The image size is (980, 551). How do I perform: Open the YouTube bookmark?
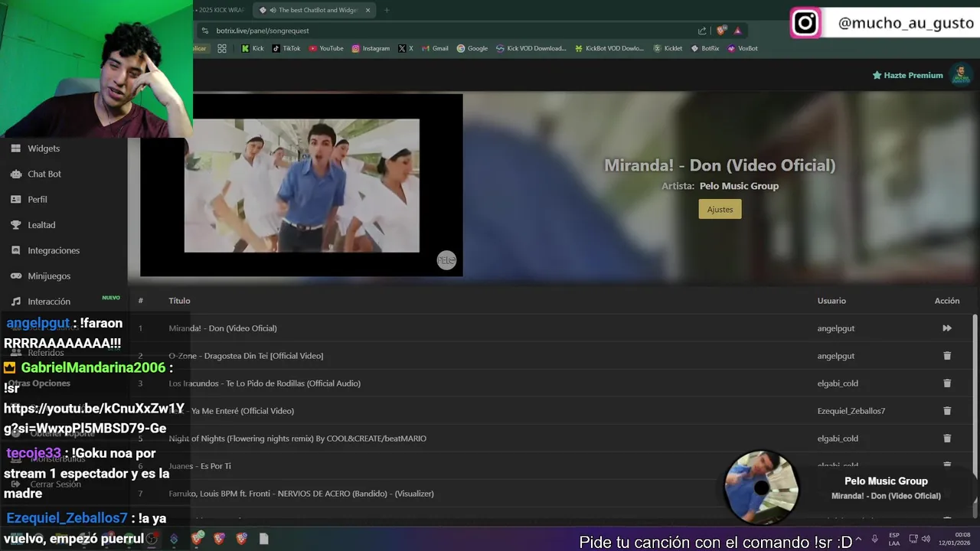[326, 48]
